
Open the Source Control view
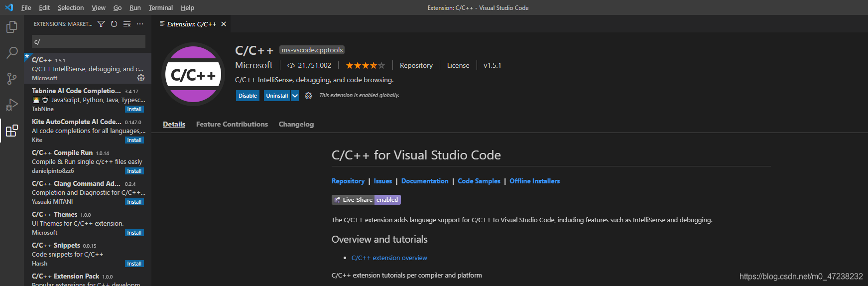12,79
